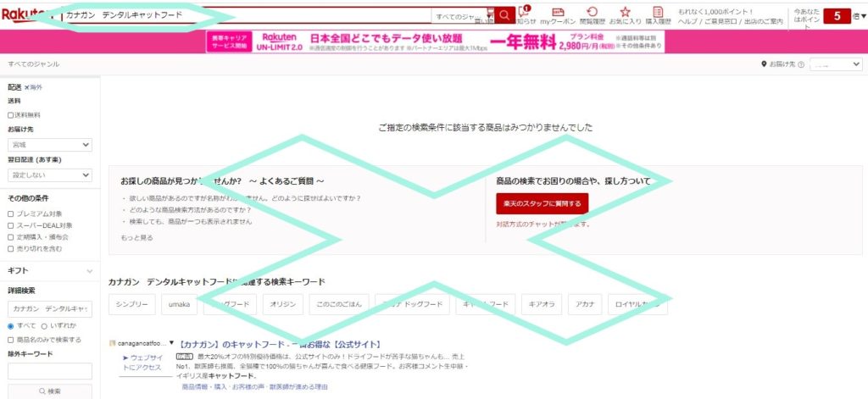The image size is (868, 399).
Task: Click the Rakuten logo
Action: 20,14
